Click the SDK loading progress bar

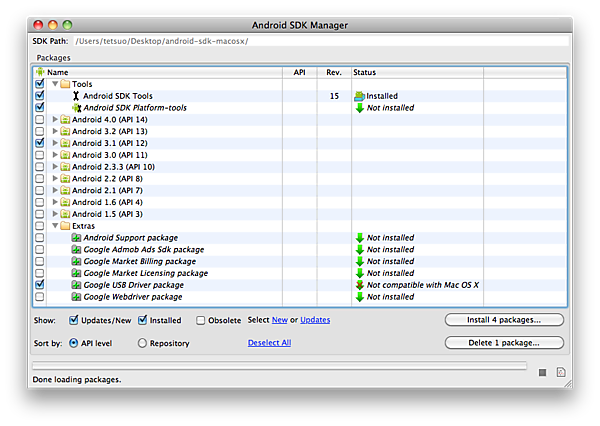(x=279, y=366)
